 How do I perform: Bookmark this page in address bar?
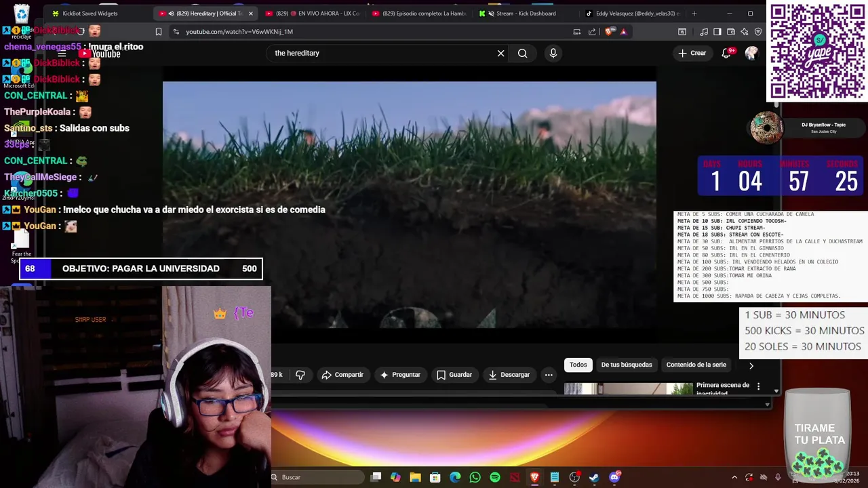coord(158,31)
